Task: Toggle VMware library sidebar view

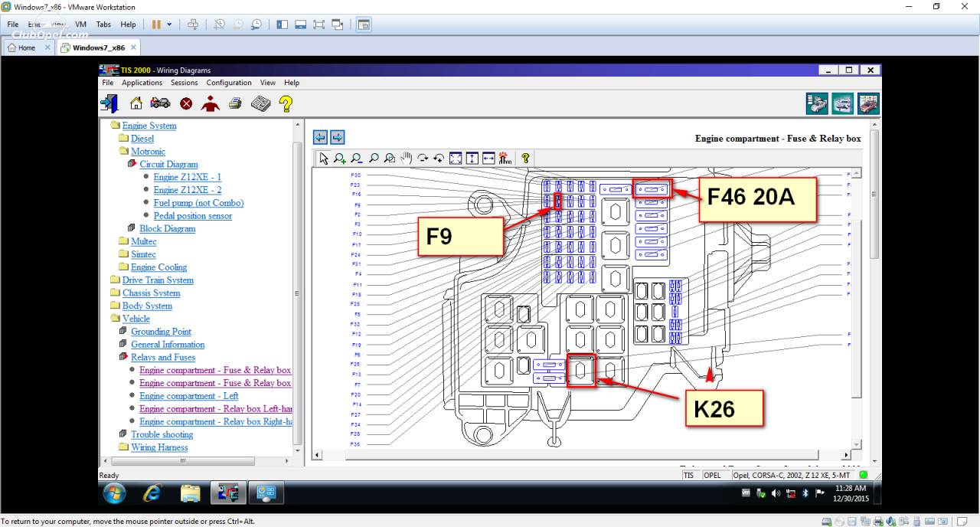Action: point(282,25)
